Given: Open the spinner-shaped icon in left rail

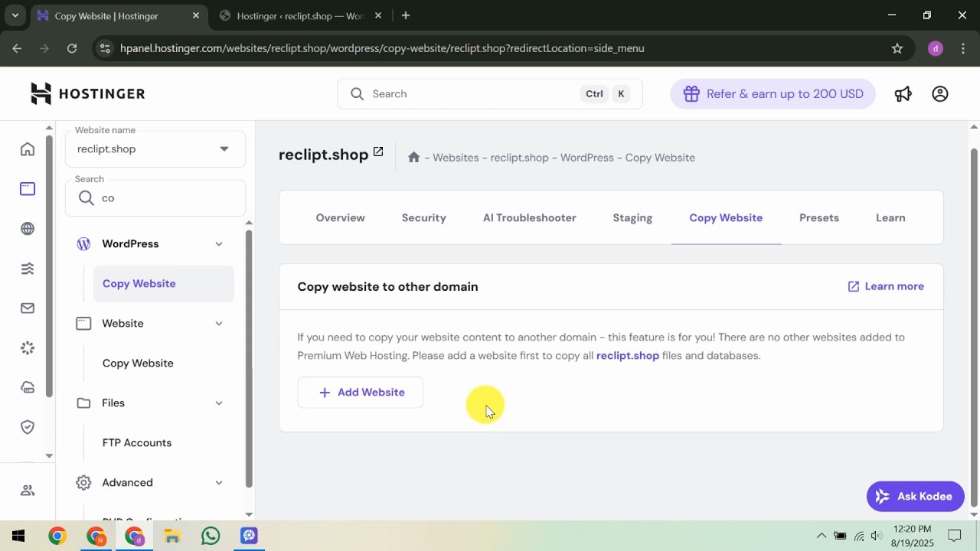Looking at the screenshot, I should pyautogui.click(x=28, y=348).
